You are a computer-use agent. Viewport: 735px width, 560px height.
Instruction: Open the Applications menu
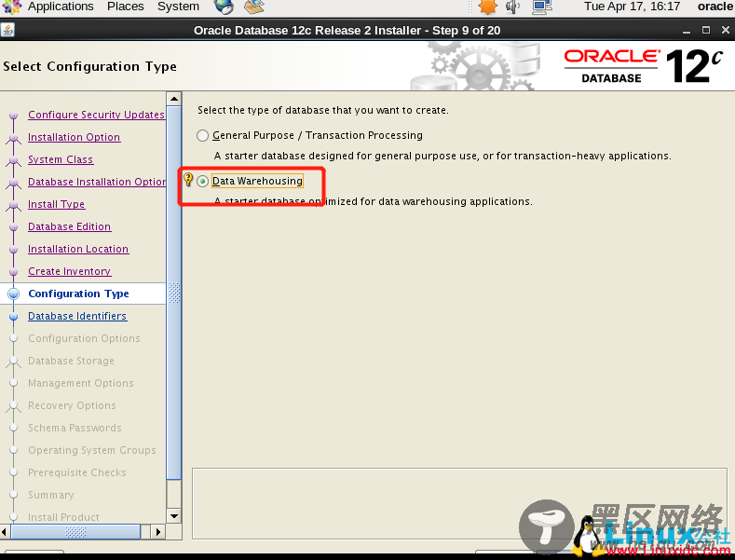61,7
